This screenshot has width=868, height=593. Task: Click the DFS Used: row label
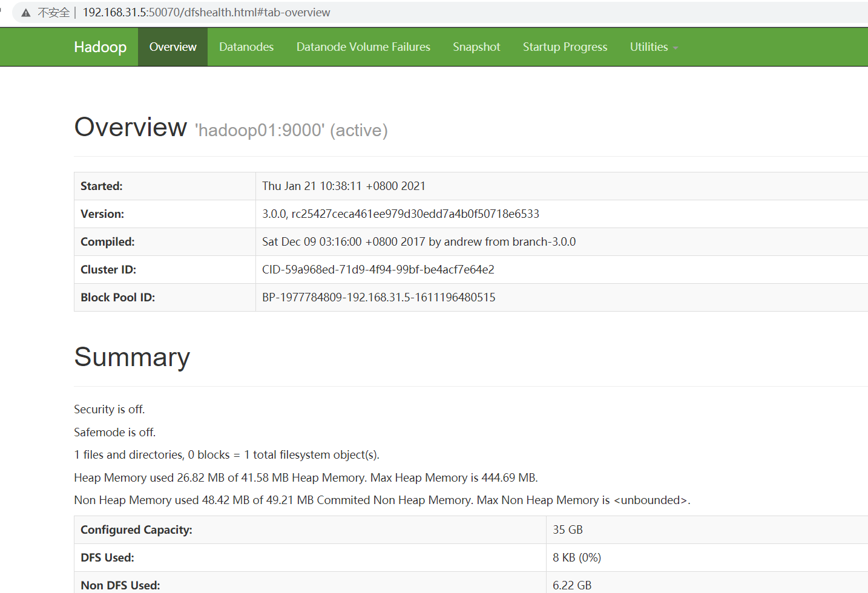[x=107, y=558]
